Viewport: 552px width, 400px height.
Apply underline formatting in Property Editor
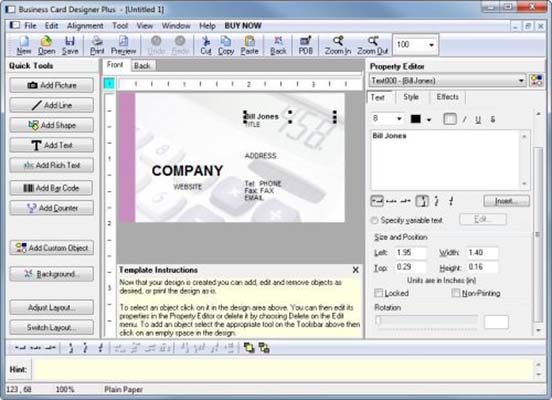478,119
